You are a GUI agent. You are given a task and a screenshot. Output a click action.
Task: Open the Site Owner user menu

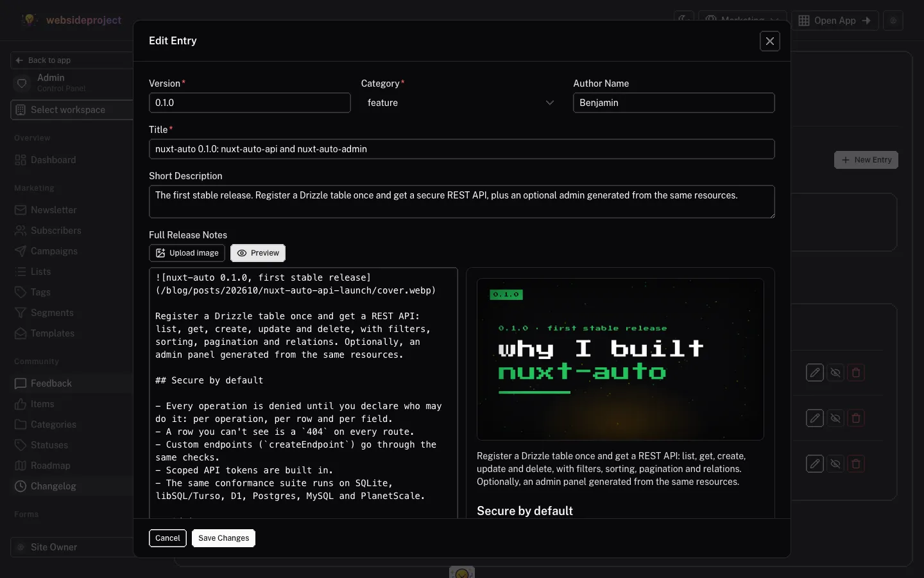72,547
